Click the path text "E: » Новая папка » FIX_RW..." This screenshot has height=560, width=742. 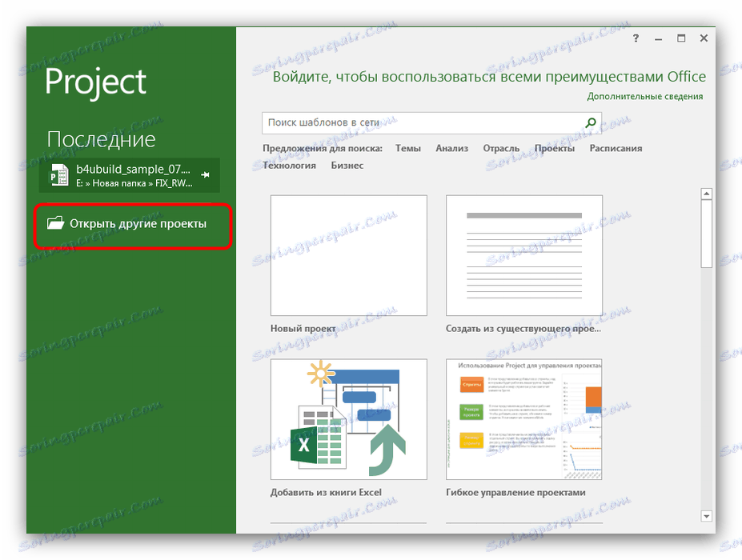coord(134,183)
